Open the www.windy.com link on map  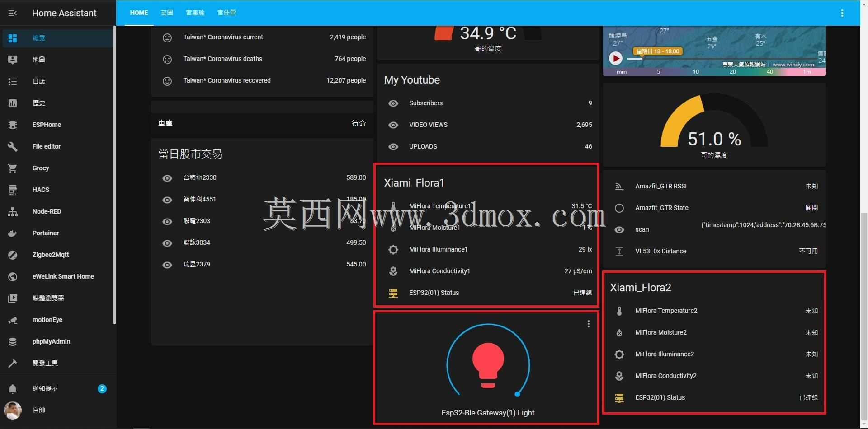[793, 65]
